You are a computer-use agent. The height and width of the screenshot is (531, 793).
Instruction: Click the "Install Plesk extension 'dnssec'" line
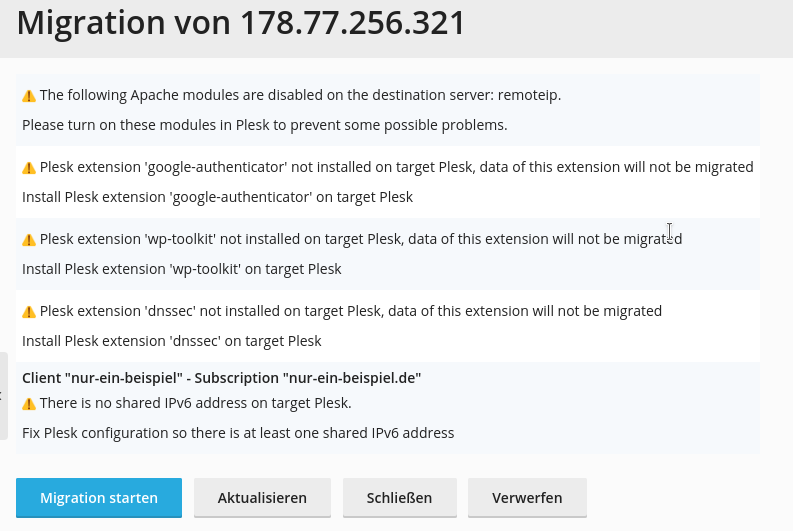[171, 341]
